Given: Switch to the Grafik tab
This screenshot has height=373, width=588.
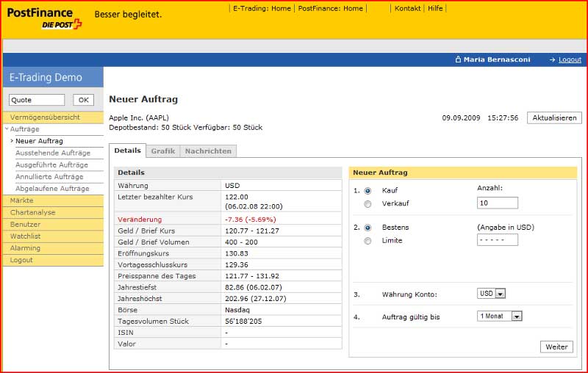Looking at the screenshot, I should [x=163, y=151].
